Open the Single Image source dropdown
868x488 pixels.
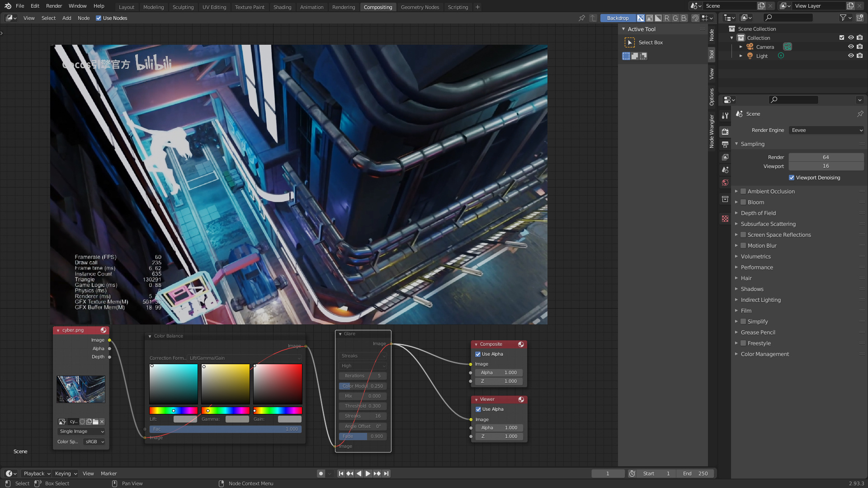point(81,432)
